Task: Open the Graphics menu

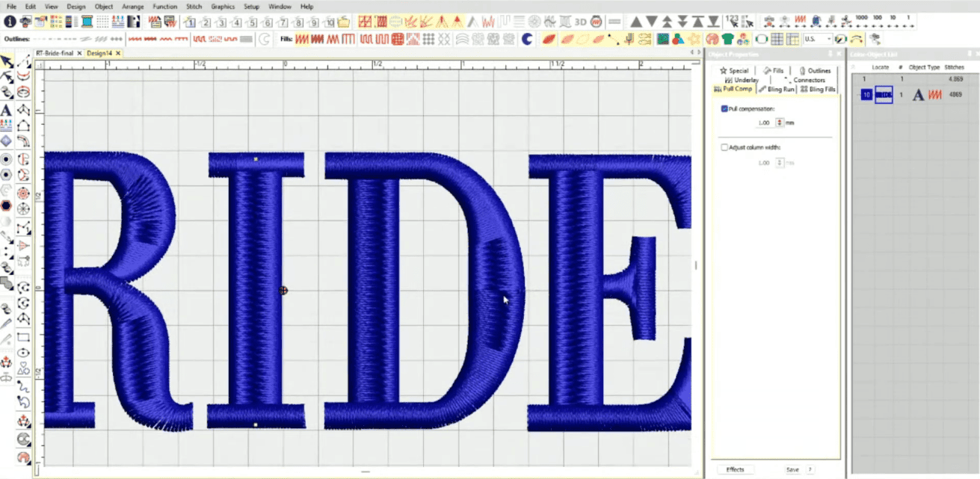Action: point(223,6)
